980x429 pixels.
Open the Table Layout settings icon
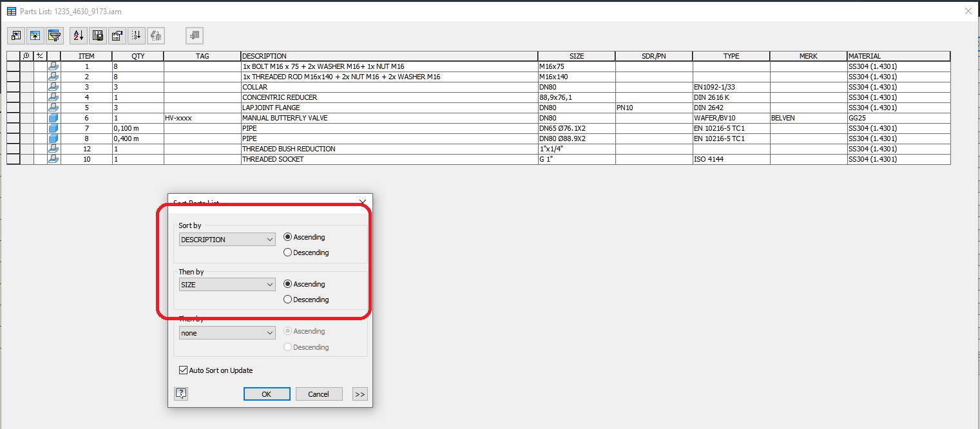click(117, 35)
